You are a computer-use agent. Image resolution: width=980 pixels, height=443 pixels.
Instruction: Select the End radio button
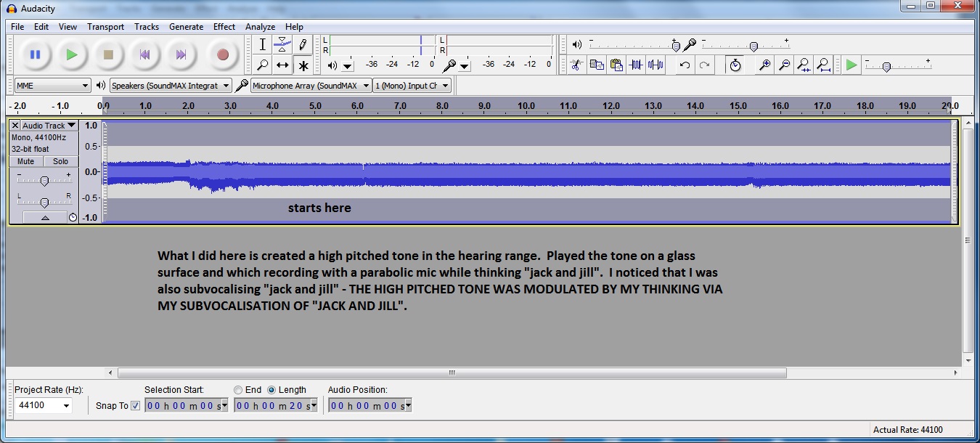point(238,389)
